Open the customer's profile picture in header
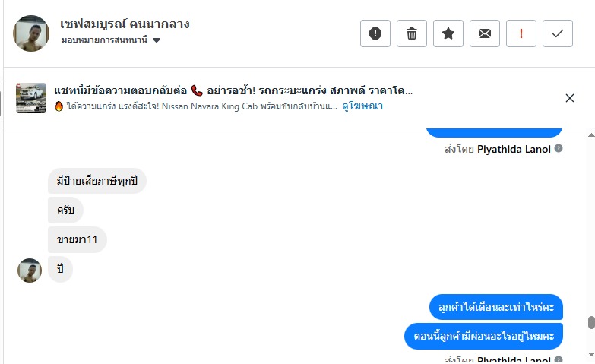This screenshot has height=364, width=595. point(31,33)
